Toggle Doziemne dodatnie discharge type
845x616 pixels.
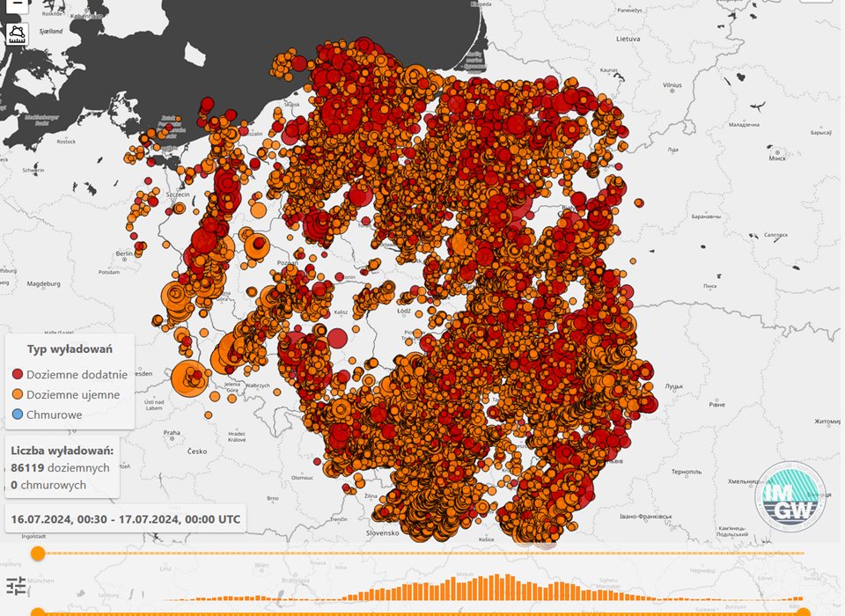point(70,374)
